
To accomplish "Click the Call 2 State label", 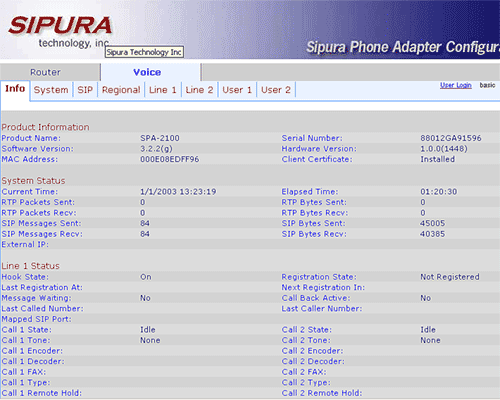I will point(307,330).
